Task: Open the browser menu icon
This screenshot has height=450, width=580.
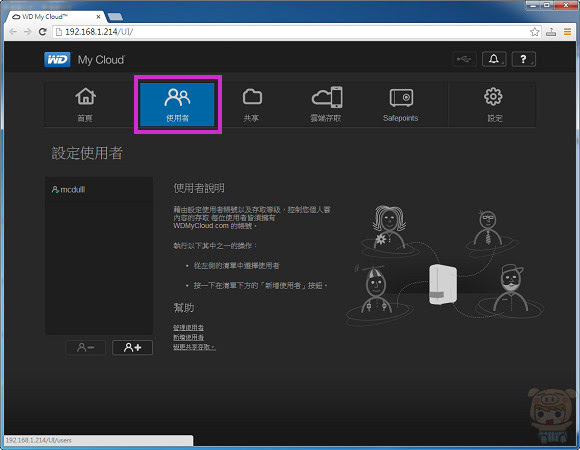Action: click(x=567, y=32)
